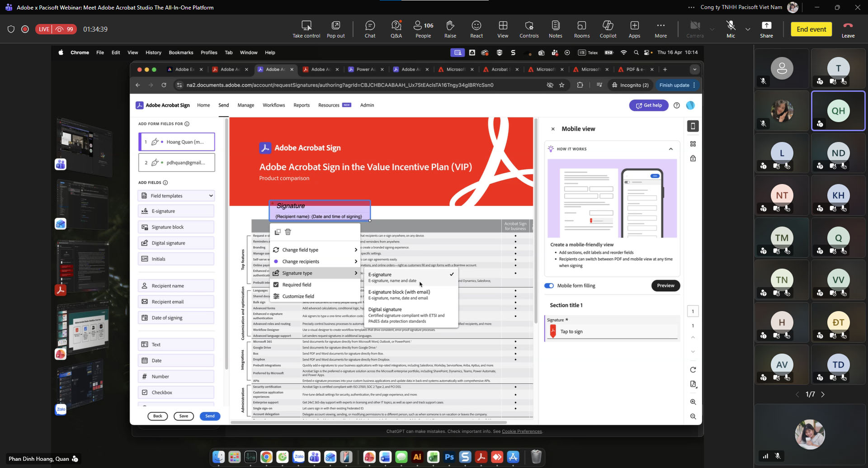Uncheck the Required field checkbox

point(276,285)
